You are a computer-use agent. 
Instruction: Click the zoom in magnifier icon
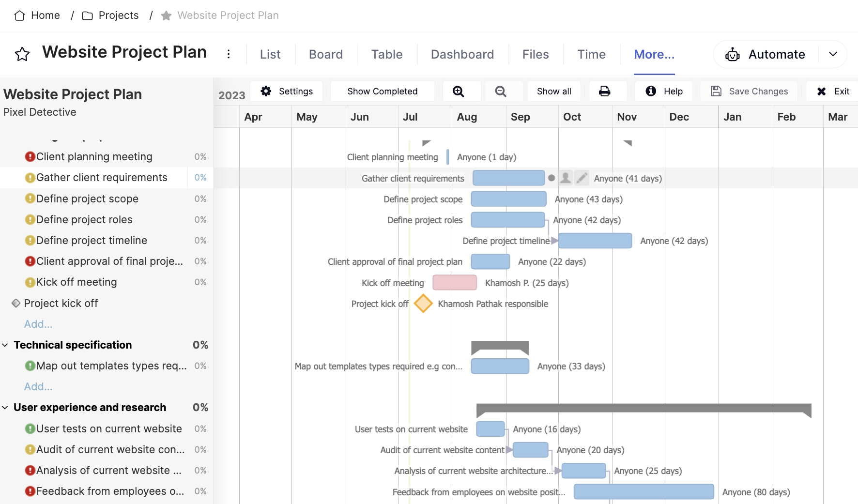458,92
